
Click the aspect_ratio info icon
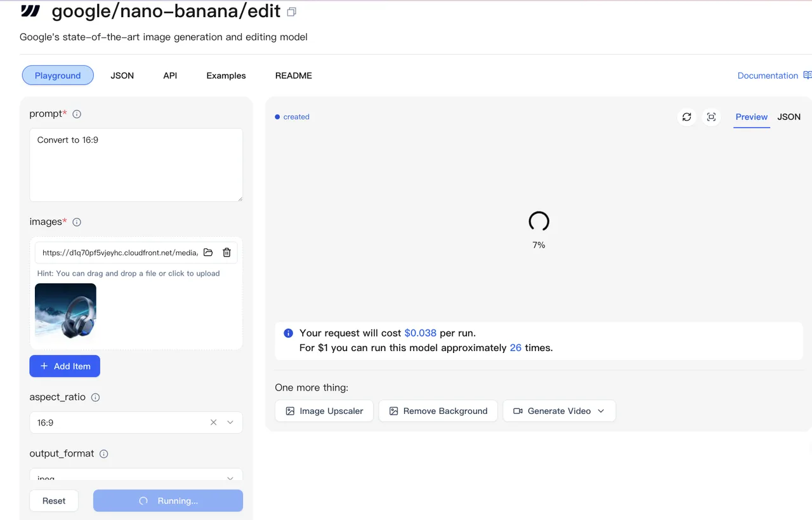tap(95, 397)
